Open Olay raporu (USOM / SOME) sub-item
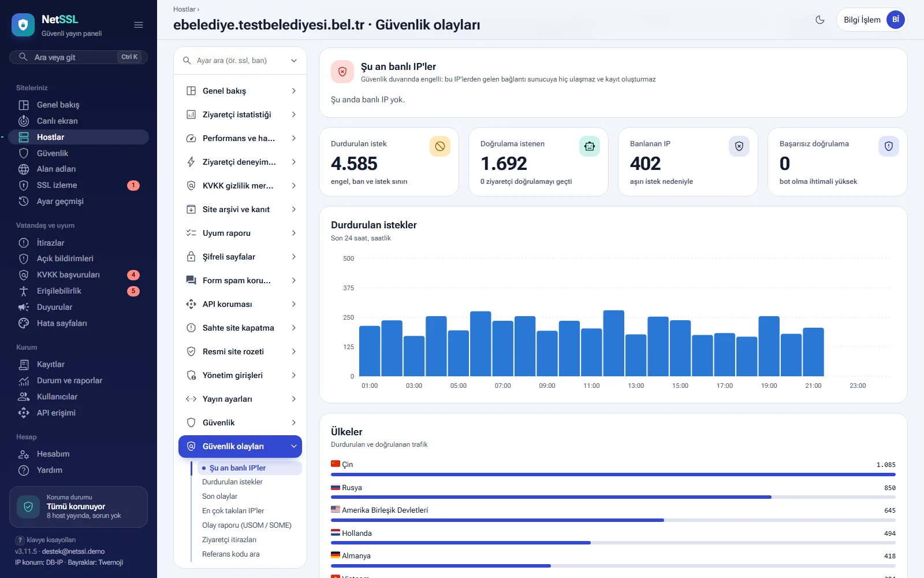Image resolution: width=924 pixels, height=578 pixels. point(247,525)
